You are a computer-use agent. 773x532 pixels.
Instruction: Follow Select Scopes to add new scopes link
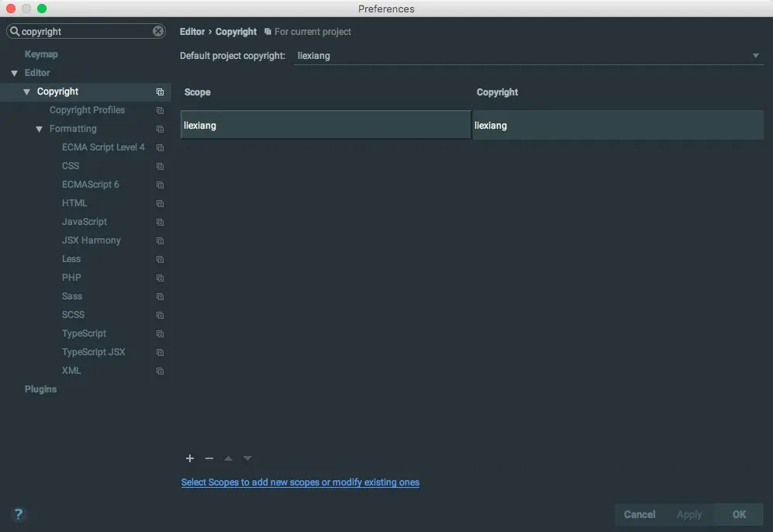pyautogui.click(x=300, y=482)
